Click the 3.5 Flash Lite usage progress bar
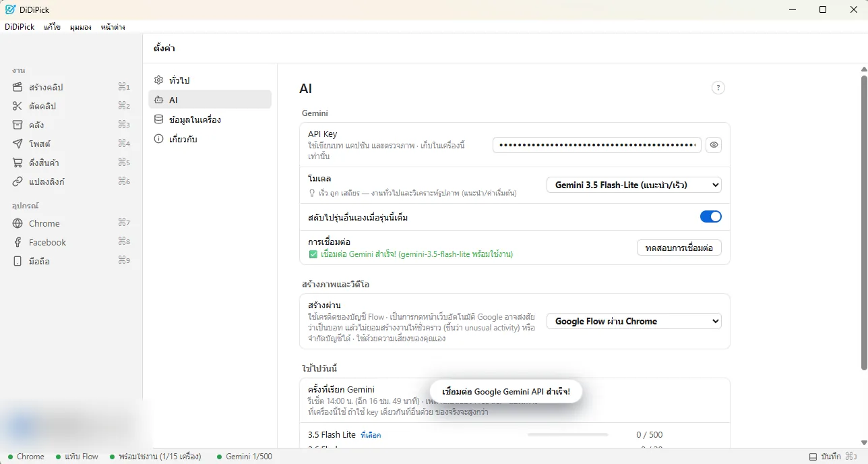The height and width of the screenshot is (464, 868). pos(568,435)
